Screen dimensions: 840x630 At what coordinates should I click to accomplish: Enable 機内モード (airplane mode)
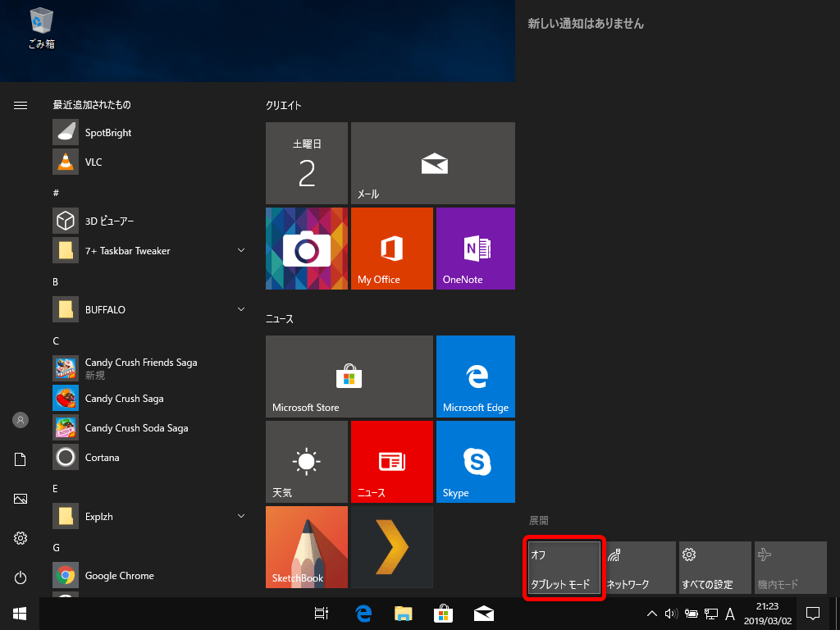[x=790, y=567]
